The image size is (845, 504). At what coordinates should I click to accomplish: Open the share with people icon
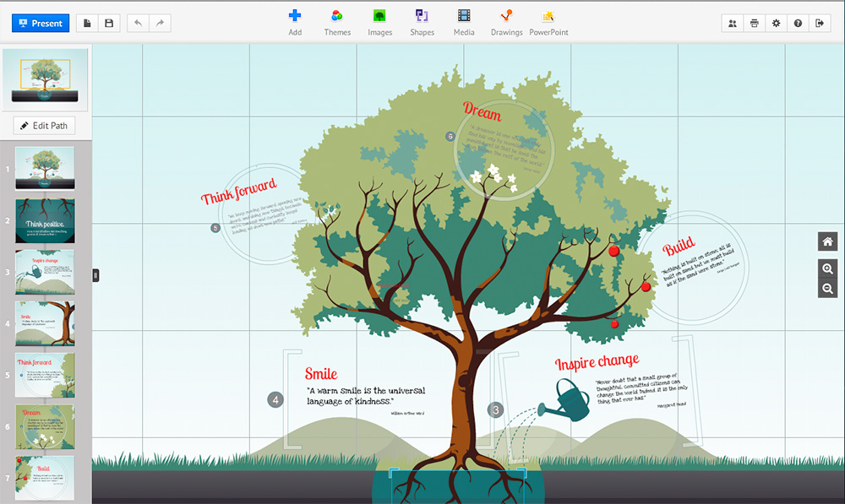click(x=733, y=24)
